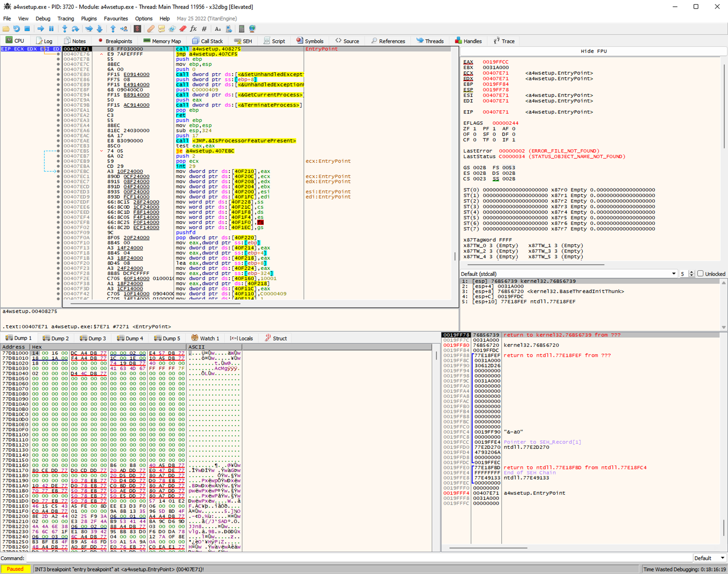Click the Hide FPU button
This screenshot has height=574, width=728.
593,51
